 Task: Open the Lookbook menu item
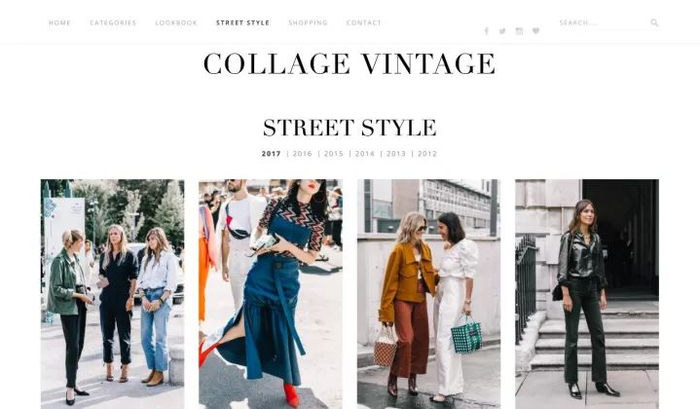176,23
